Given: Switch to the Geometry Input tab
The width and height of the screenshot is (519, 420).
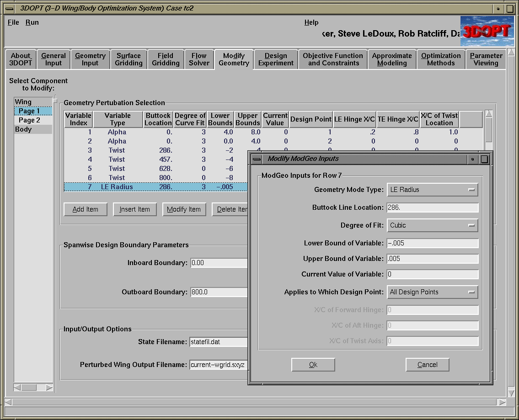Looking at the screenshot, I should tap(90, 59).
